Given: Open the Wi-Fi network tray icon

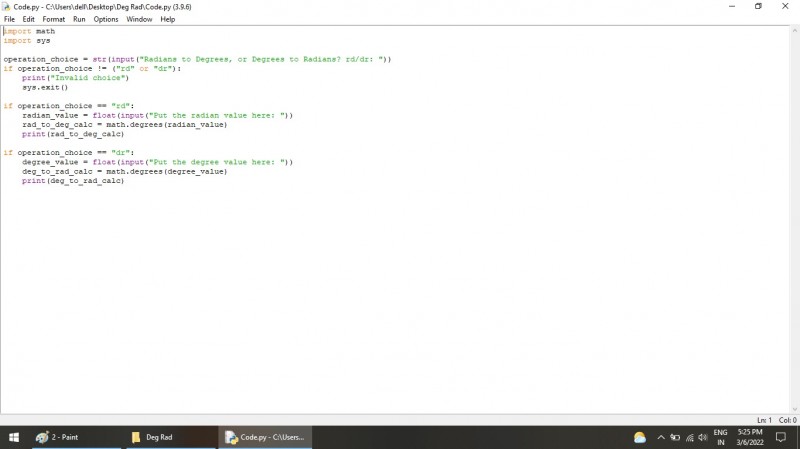Looking at the screenshot, I should [690, 437].
